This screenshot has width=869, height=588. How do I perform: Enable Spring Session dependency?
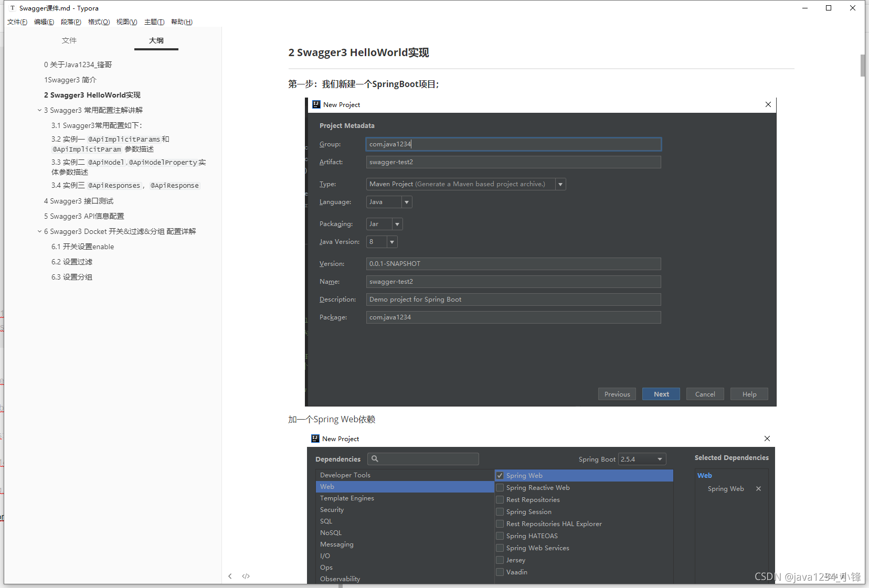pyautogui.click(x=500, y=512)
